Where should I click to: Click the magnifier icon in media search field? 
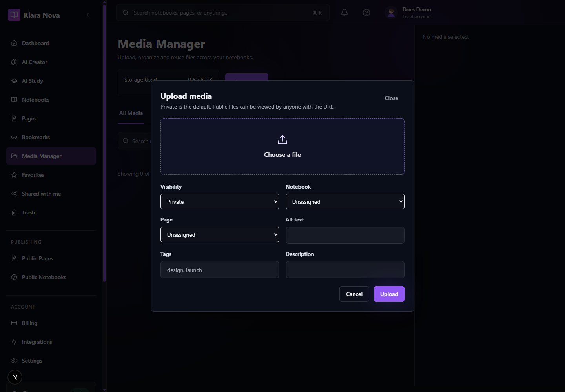(x=126, y=141)
